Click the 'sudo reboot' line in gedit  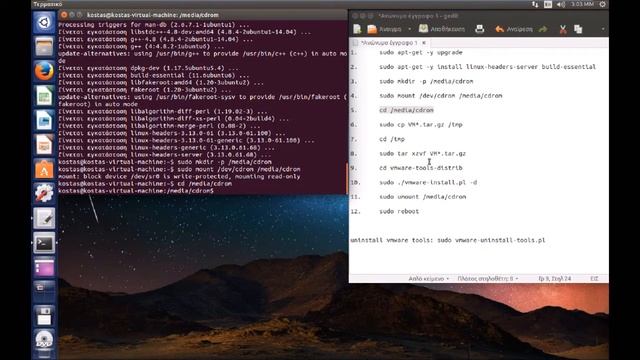[x=399, y=211]
